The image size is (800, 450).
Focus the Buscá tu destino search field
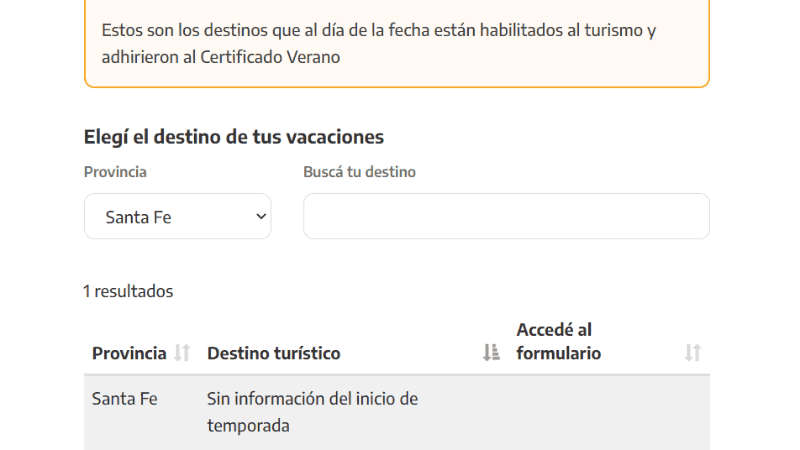coord(506,216)
